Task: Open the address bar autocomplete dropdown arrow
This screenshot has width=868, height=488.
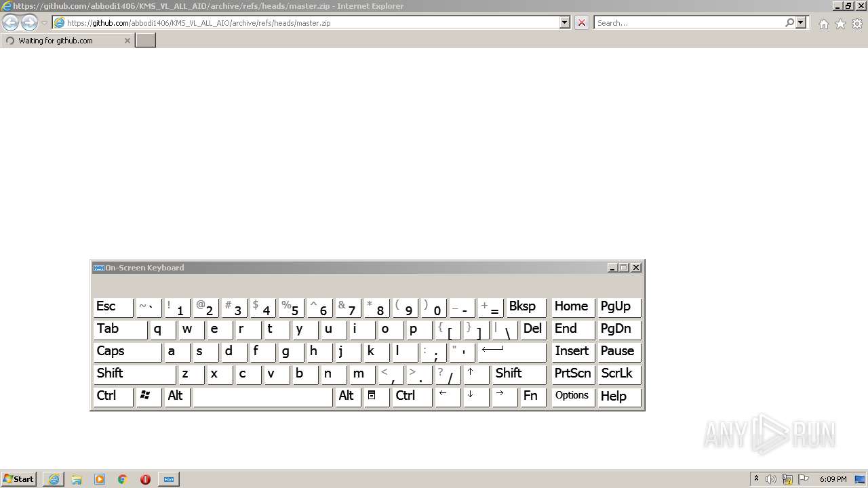Action: point(564,22)
